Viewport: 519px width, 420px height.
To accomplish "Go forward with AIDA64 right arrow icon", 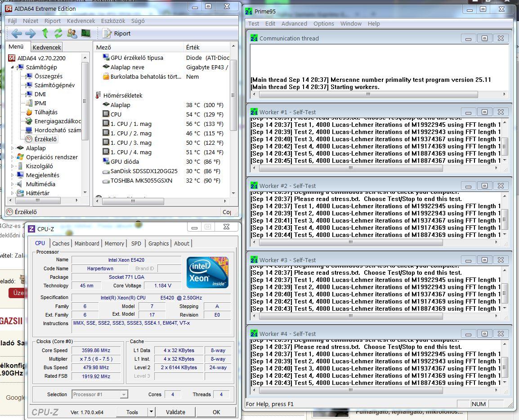I will point(31,33).
